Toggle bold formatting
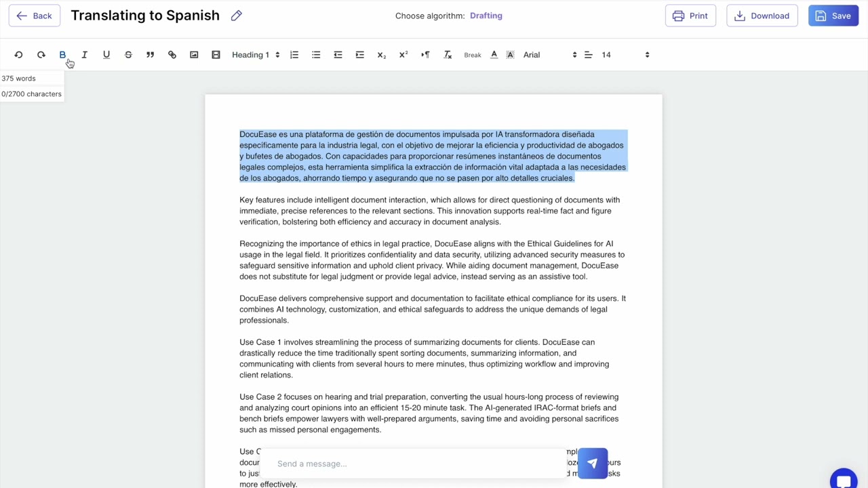 (x=62, y=55)
